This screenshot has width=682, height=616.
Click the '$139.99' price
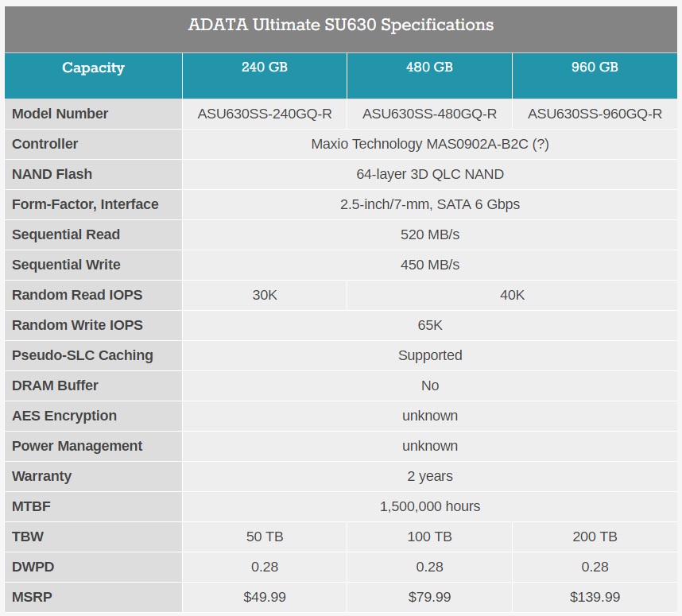pos(595,597)
